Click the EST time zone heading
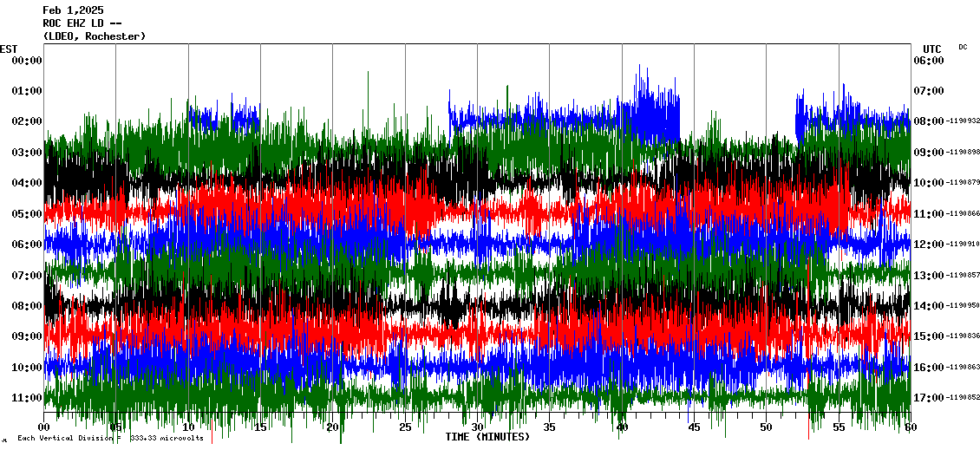This screenshot has width=980, height=450. (x=9, y=49)
